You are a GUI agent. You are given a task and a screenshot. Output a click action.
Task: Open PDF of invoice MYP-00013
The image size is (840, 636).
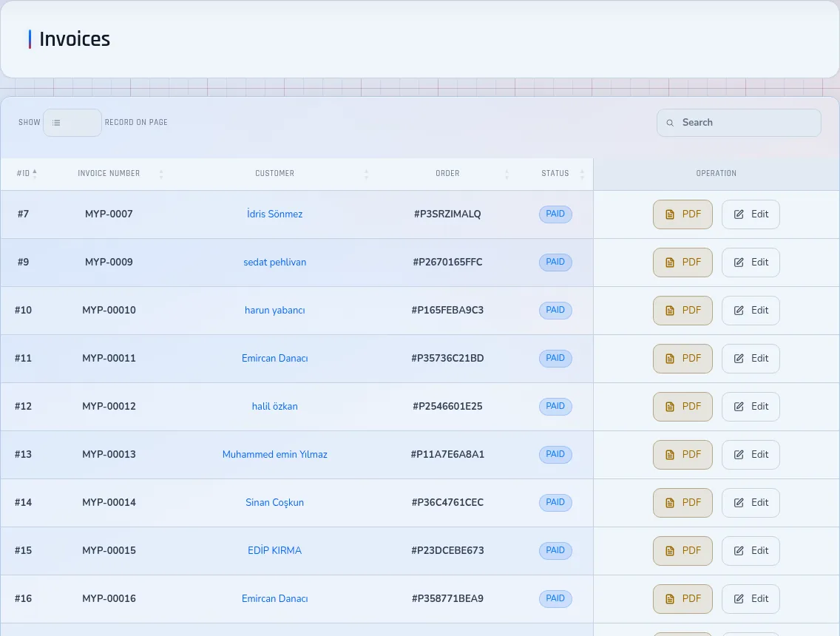(x=682, y=455)
